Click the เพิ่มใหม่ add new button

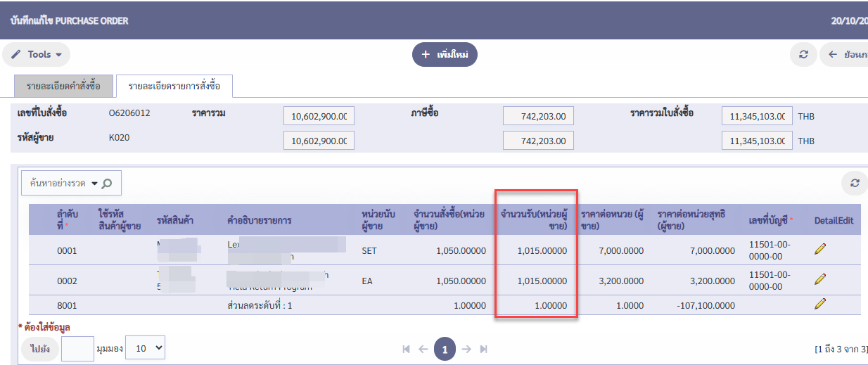click(x=445, y=54)
